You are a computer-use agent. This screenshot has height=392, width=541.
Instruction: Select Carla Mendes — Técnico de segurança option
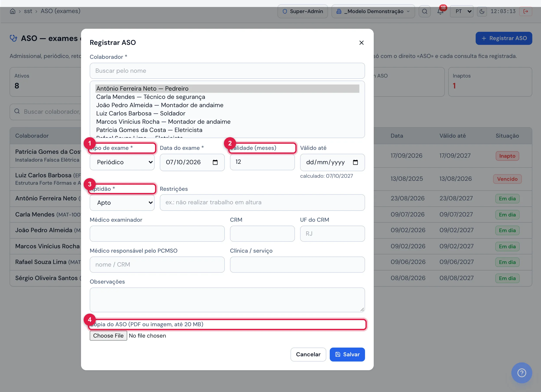[227, 97]
